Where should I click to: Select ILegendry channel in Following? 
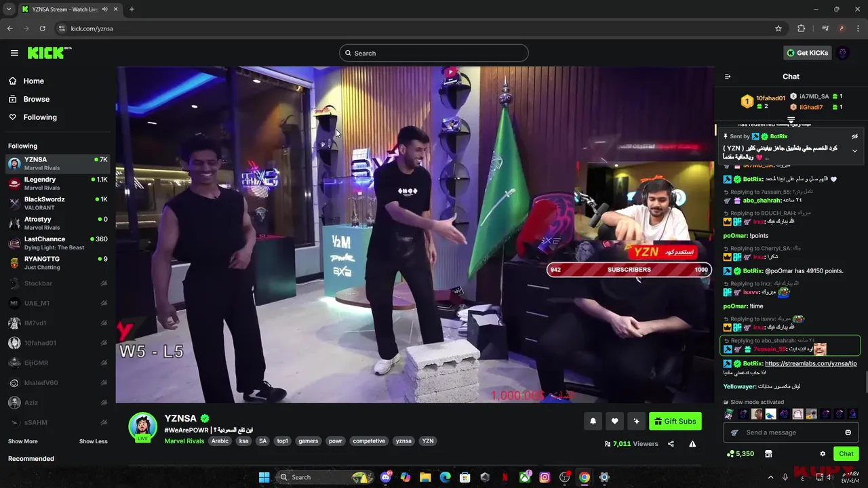pos(58,183)
